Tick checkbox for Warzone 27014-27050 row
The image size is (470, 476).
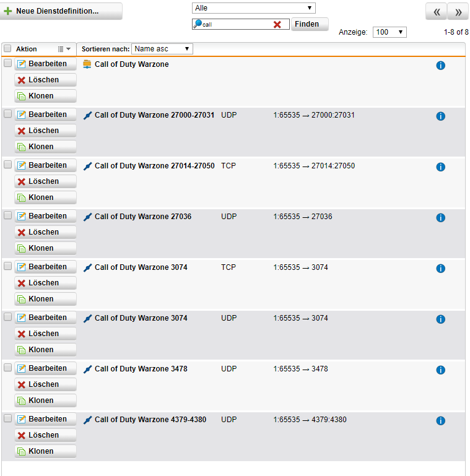click(7, 164)
